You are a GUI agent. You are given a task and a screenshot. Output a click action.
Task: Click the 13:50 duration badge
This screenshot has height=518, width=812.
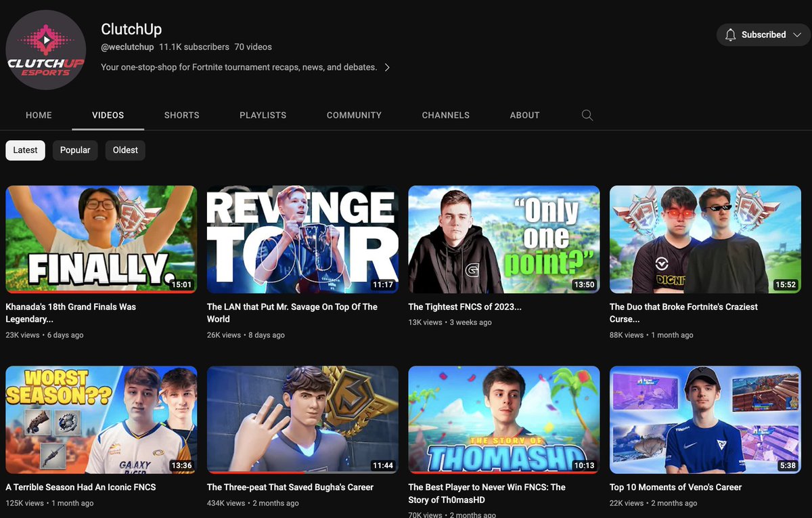[584, 284]
